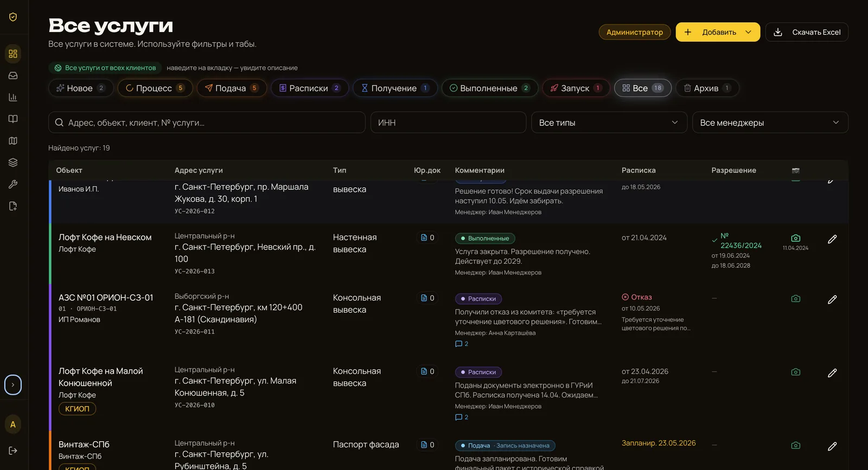This screenshot has height=470, width=868.
Task: Edit Лофт Кофе на Малой Конюшенной pencil icon
Action: pos(832,373)
